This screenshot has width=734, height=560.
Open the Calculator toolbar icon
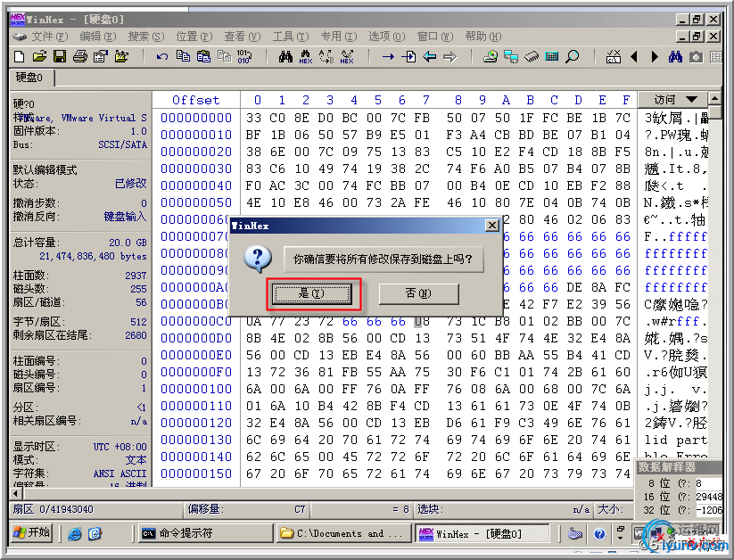click(x=552, y=57)
